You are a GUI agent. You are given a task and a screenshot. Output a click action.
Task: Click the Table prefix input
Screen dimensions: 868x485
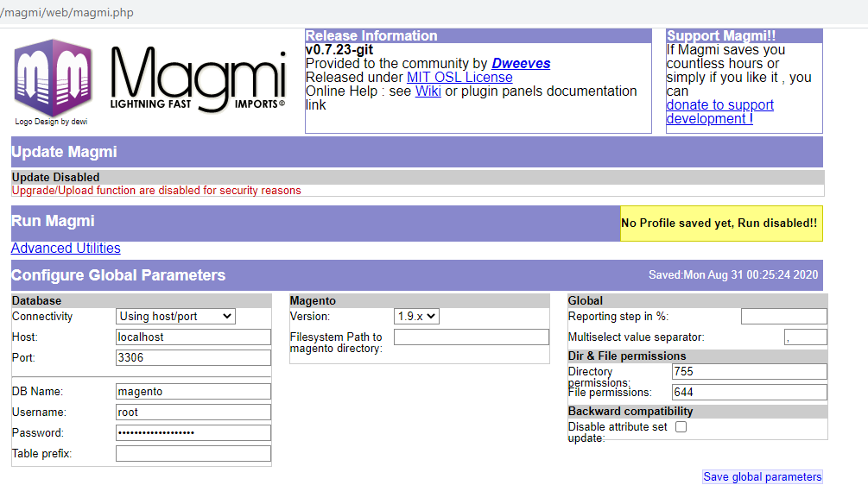[x=193, y=454]
